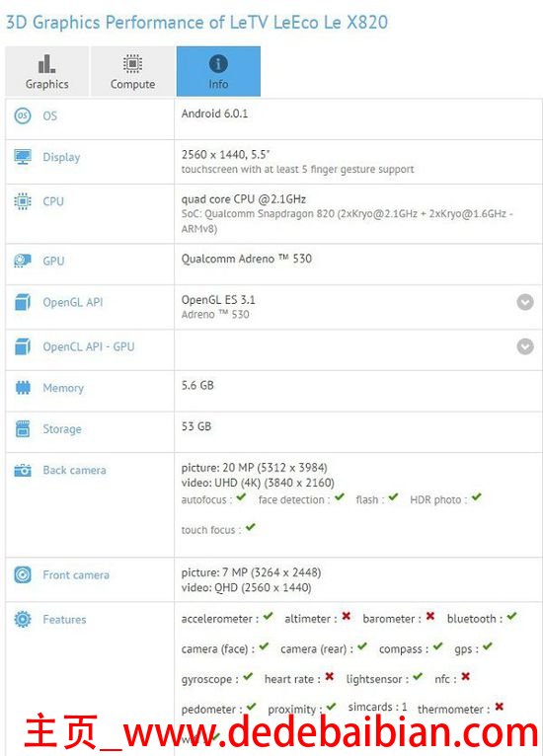Click the autofocus green checkmark
The height and width of the screenshot is (756, 543).
click(x=241, y=497)
